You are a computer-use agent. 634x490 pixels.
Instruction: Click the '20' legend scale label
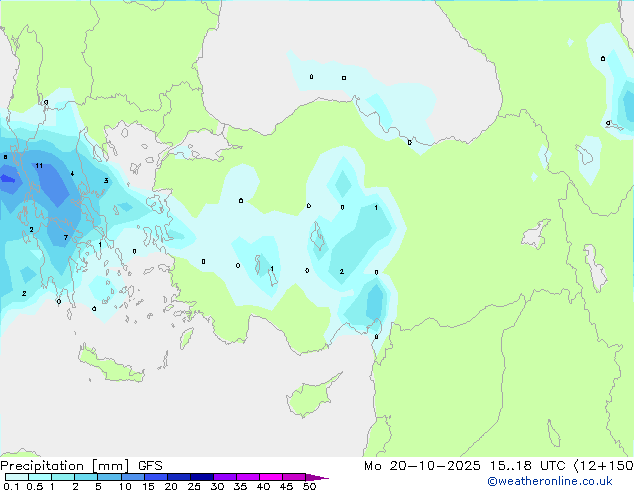[x=171, y=486]
